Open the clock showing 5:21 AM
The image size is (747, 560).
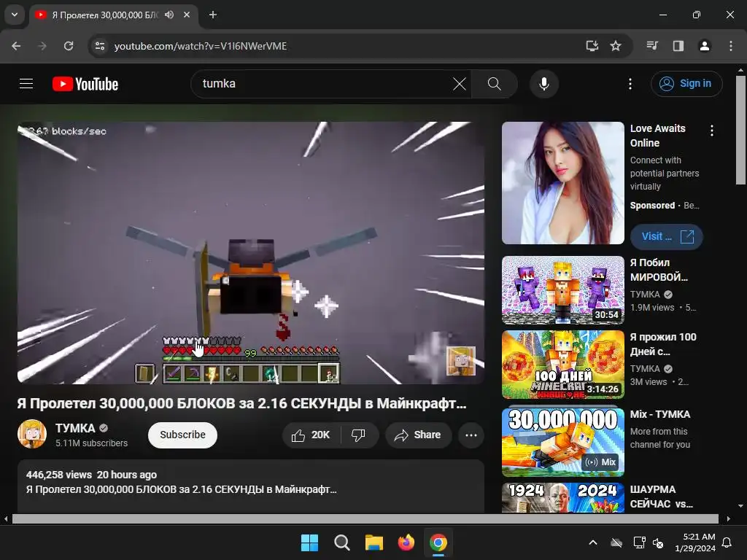point(695,542)
